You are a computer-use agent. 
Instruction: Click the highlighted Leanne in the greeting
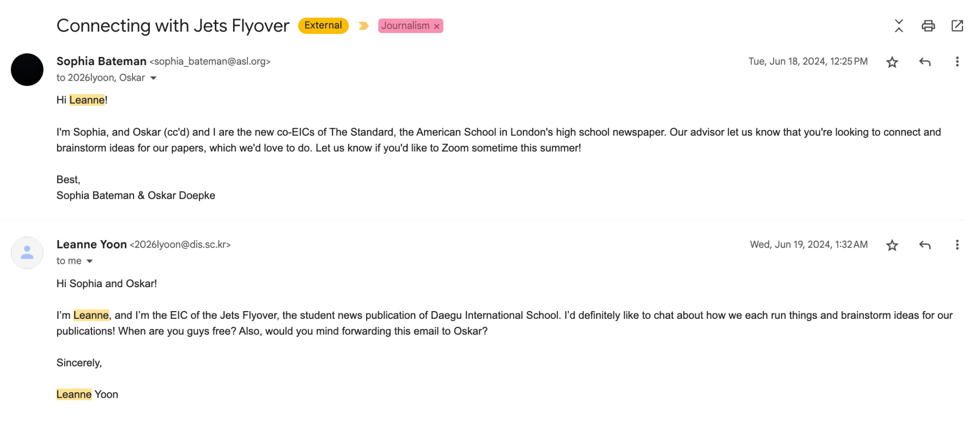[x=87, y=100]
